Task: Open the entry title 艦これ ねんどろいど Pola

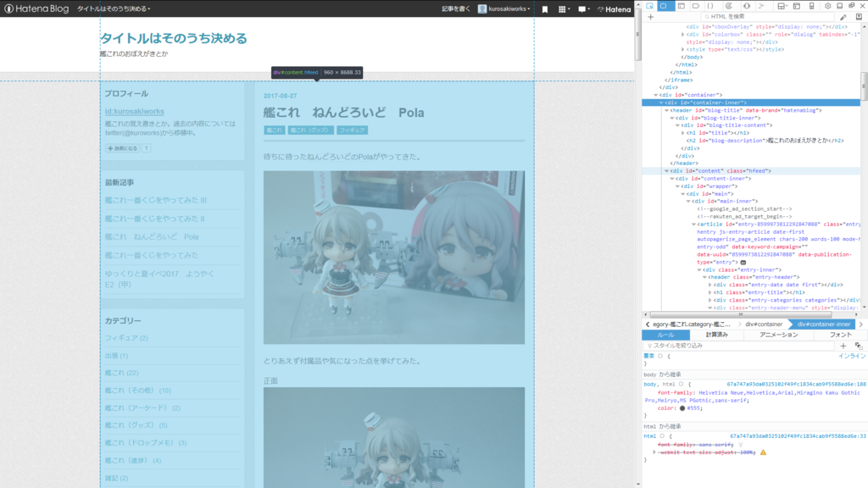Action: [344, 113]
